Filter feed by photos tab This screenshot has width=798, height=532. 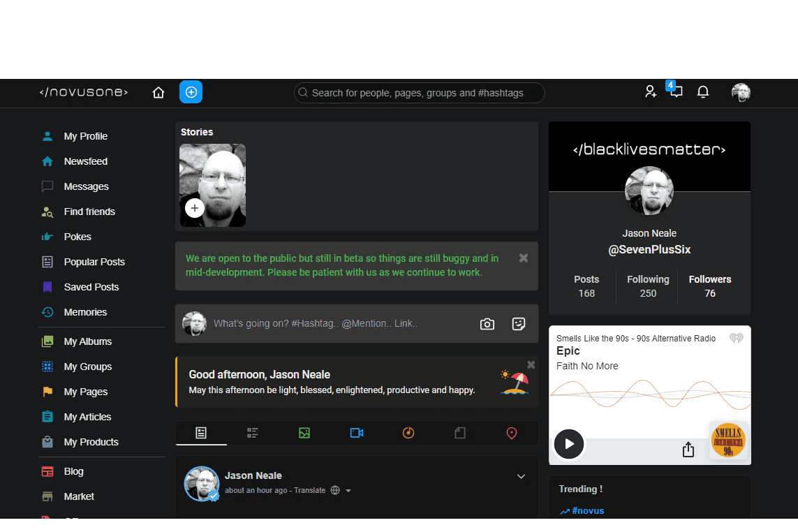[x=304, y=434]
